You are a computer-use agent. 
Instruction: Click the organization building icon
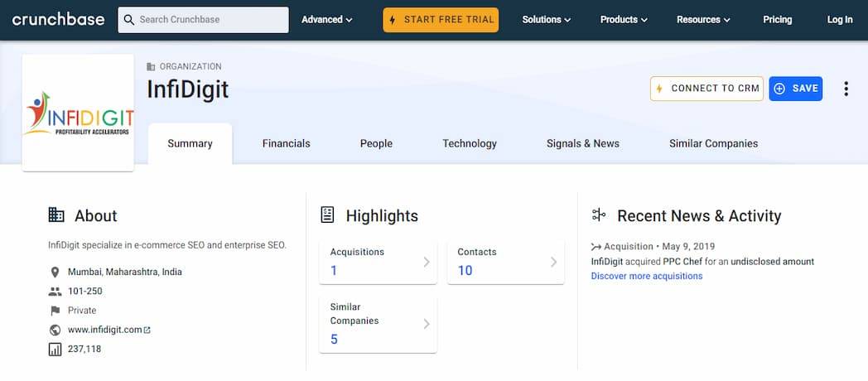[x=151, y=66]
